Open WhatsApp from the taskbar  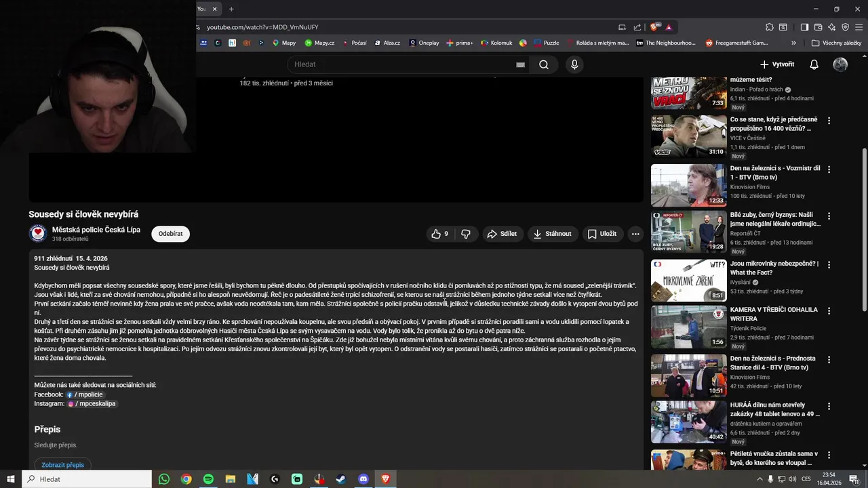pyautogui.click(x=164, y=479)
